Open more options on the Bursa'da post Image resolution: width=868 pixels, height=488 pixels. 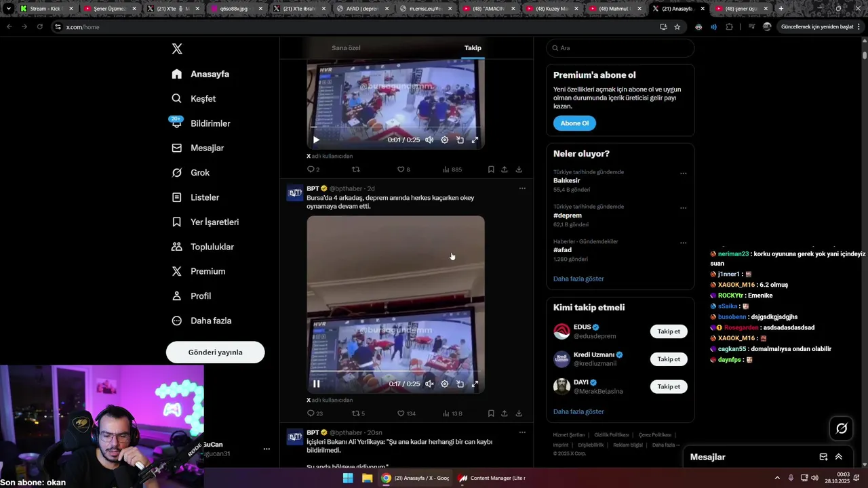(x=522, y=188)
